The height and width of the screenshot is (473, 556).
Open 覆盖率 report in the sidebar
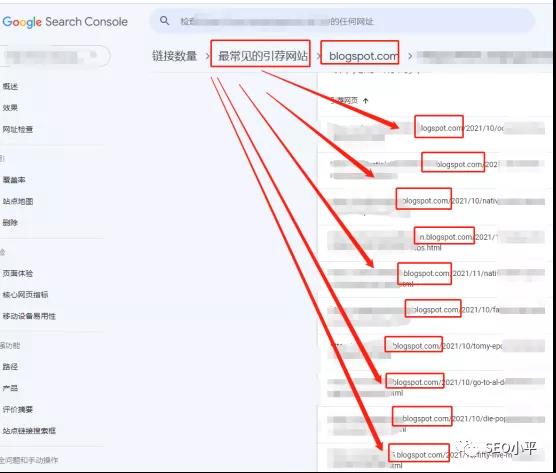click(14, 180)
